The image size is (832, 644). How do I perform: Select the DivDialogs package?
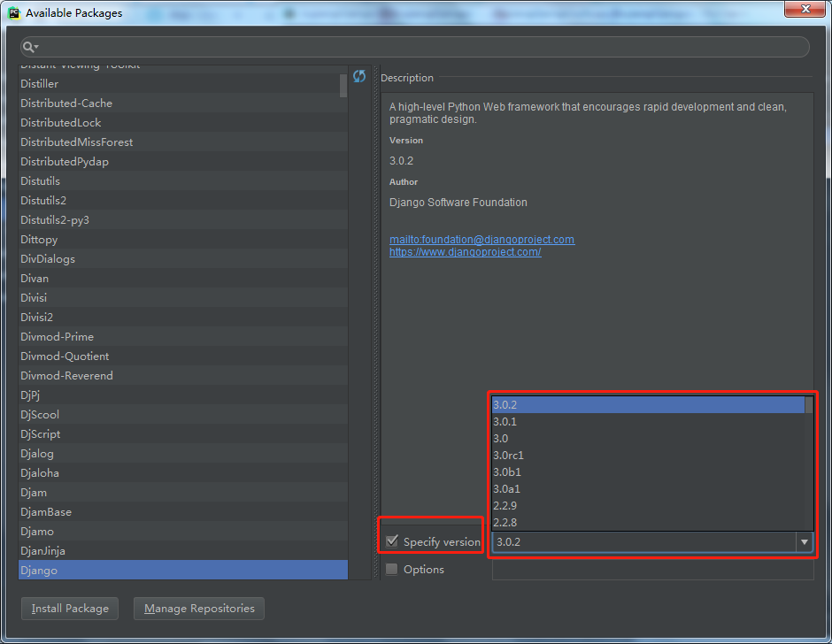(x=183, y=259)
